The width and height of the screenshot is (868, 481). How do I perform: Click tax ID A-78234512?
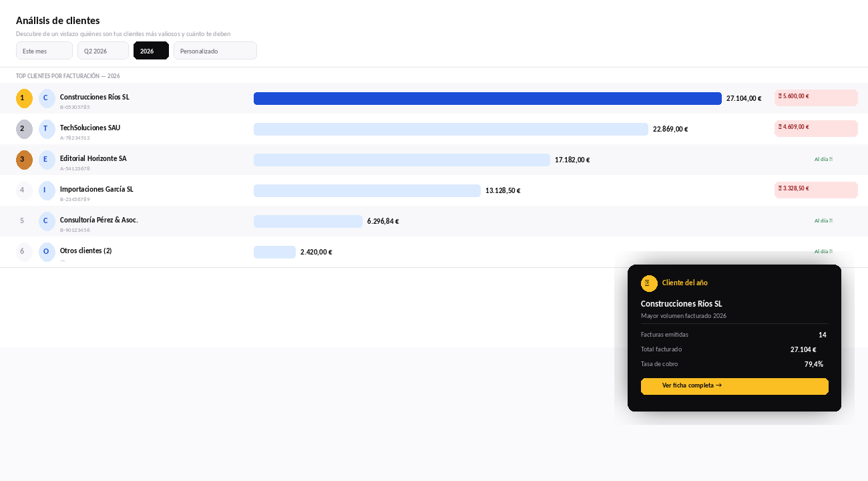(75, 138)
